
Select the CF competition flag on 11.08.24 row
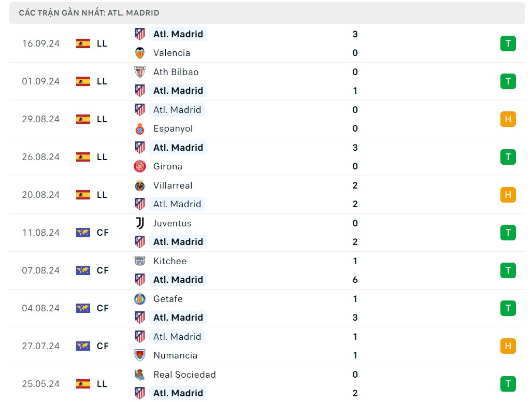tap(82, 233)
